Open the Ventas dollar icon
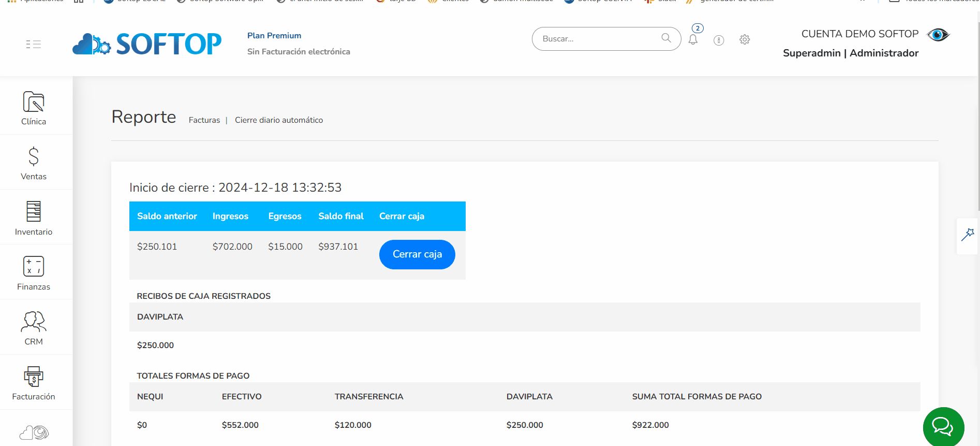 pyautogui.click(x=34, y=156)
